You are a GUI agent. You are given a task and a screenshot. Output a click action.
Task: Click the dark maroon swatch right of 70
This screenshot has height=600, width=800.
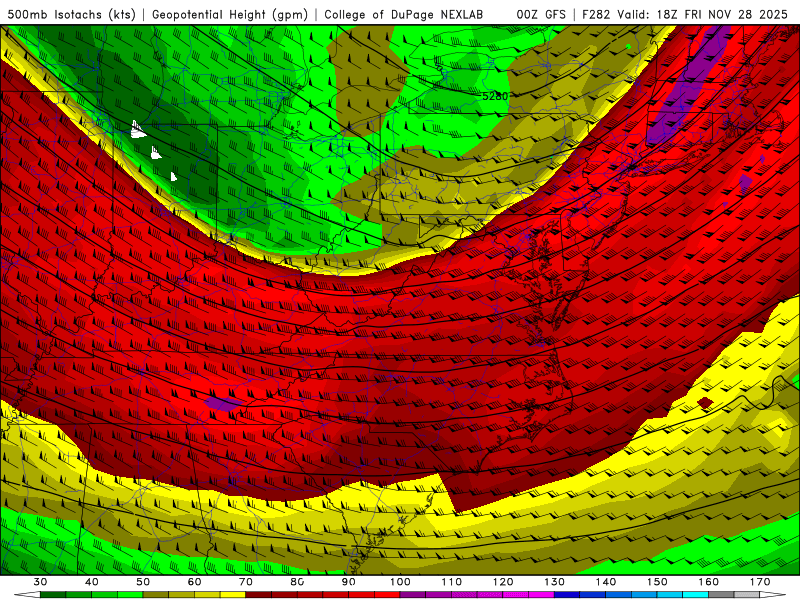pyautogui.click(x=259, y=595)
